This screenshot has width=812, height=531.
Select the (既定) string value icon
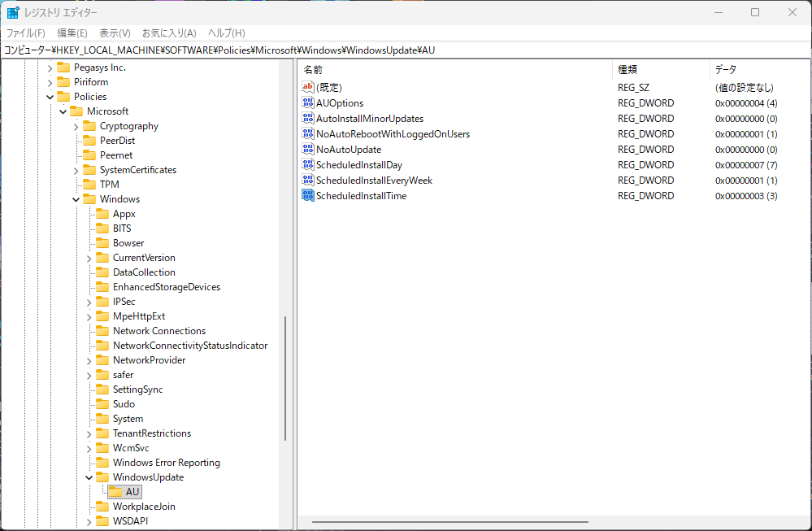pos(307,88)
